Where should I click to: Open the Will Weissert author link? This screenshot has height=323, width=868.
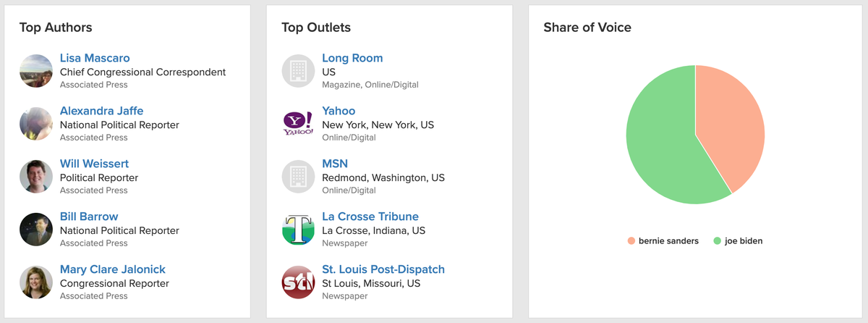(94, 164)
